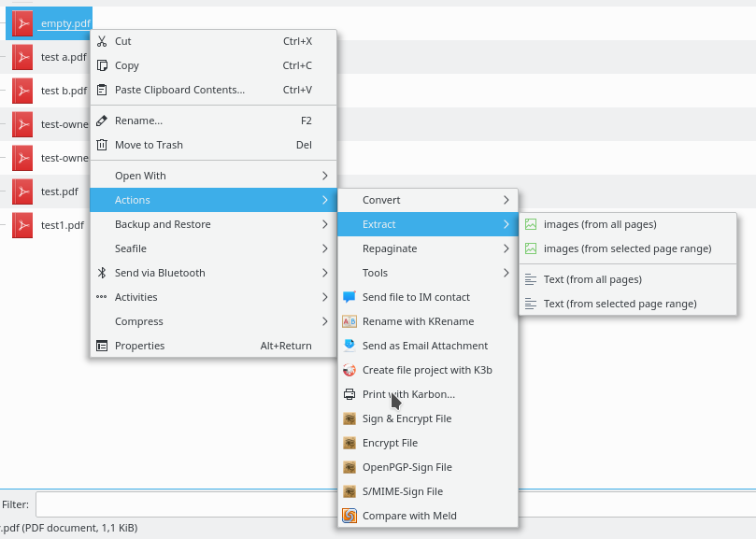Click the scissors Cut icon
This screenshot has height=539, width=756.
102,41
